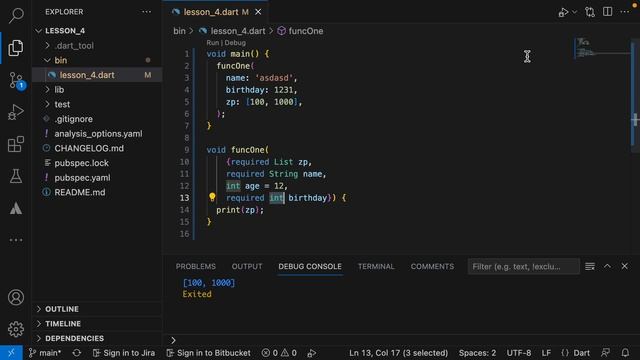Viewport: 640px width, 360px height.
Task: Open Run and Debug view
Action: point(16,112)
